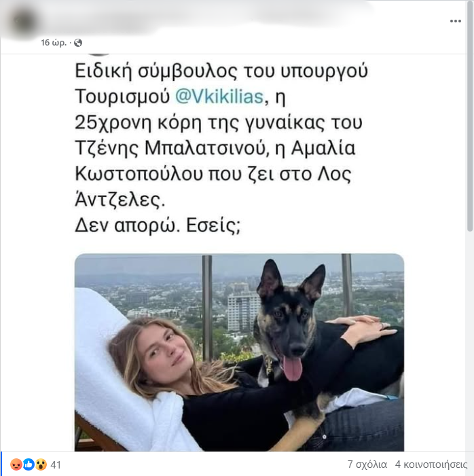Click the name Αμαλία Κωστοπούλου in text
474x476 pixels.
(215, 161)
